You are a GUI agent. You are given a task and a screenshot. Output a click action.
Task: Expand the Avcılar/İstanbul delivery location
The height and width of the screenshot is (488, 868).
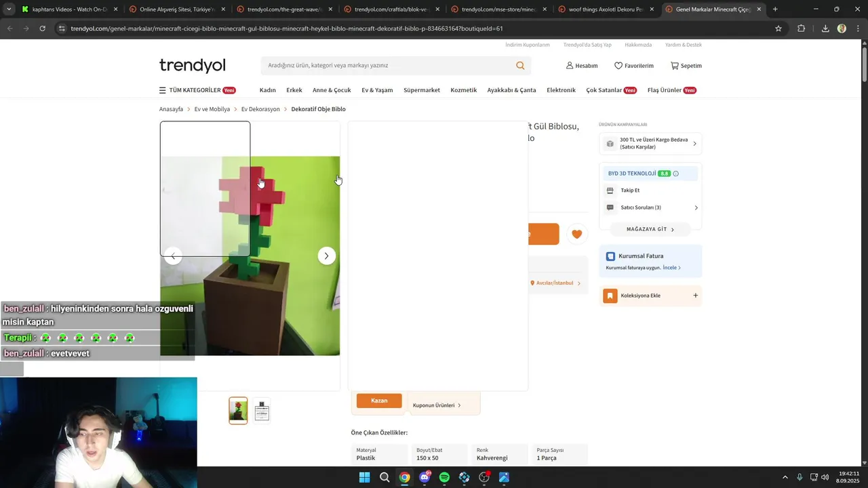(555, 283)
